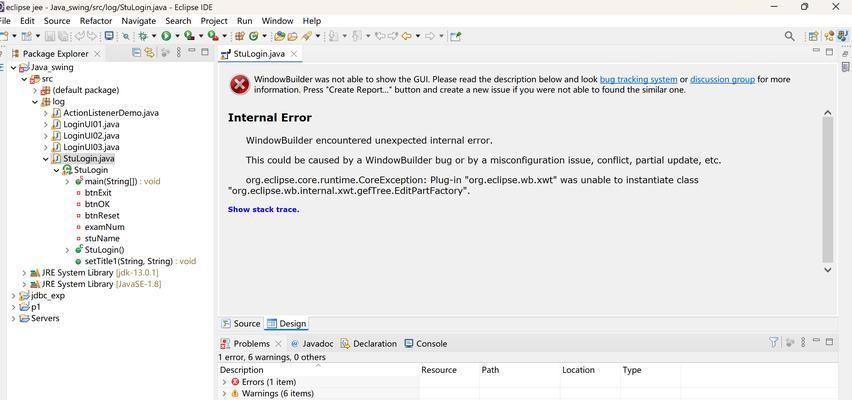Viewport: 852px width, 400px height.
Task: Maximize the editor area
Action: (x=829, y=52)
